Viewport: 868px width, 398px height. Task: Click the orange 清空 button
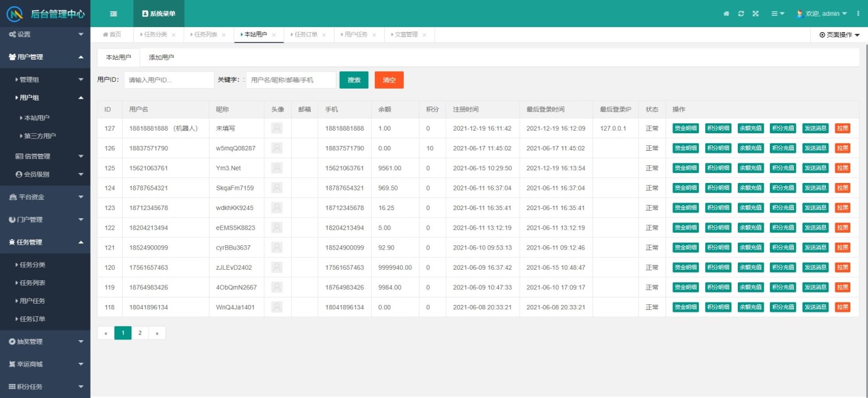(x=389, y=80)
